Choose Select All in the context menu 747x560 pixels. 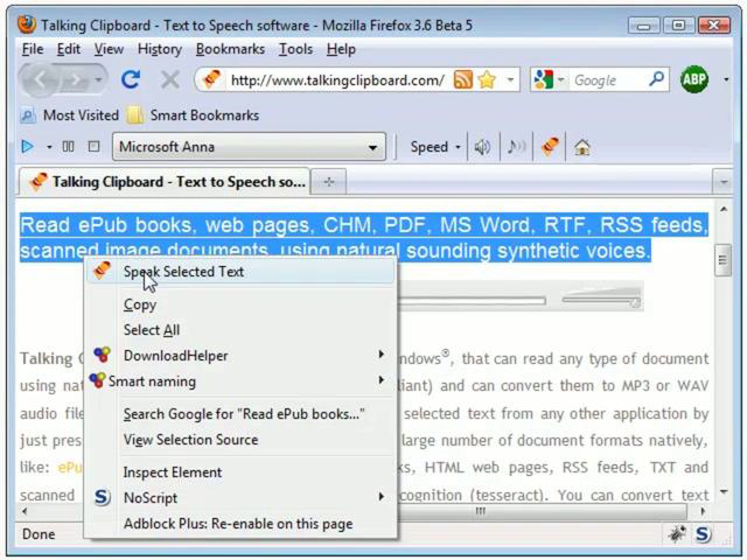click(241, 330)
